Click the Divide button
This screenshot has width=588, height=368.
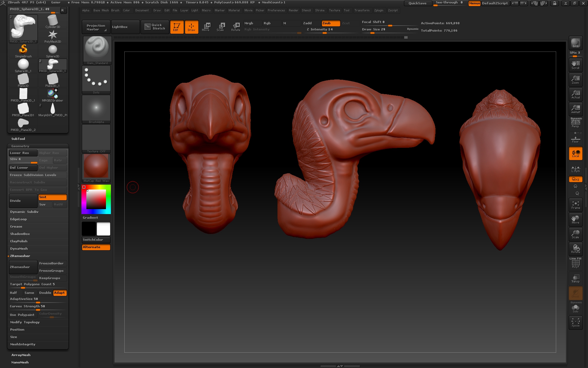pos(23,201)
